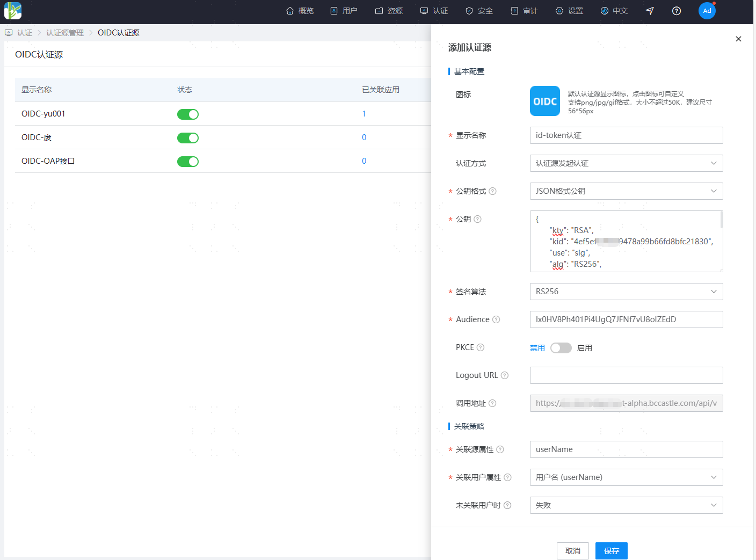
Task: Open the 签名算法 RS256 dropdown
Action: (626, 292)
